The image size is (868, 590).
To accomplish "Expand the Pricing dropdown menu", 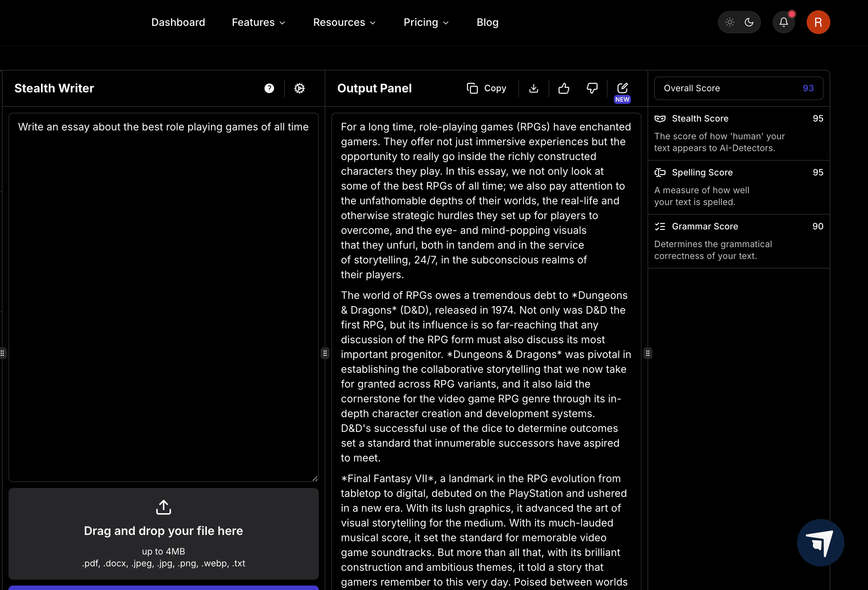I will (x=426, y=23).
